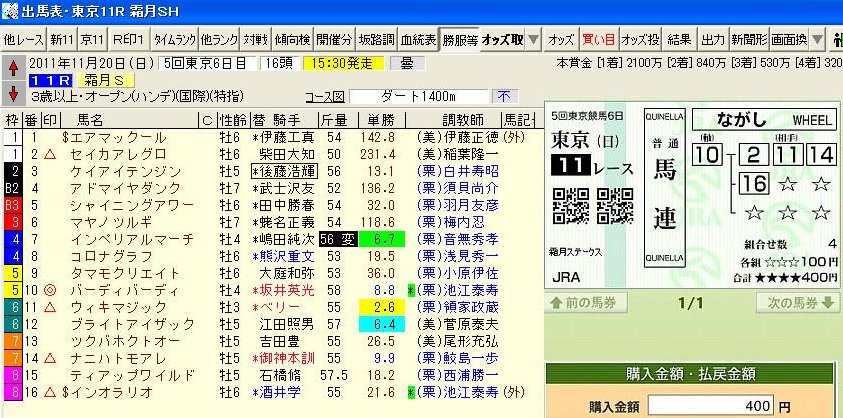Click the green 6.7 odds cell
This screenshot has height=418, width=843.
coord(381,239)
